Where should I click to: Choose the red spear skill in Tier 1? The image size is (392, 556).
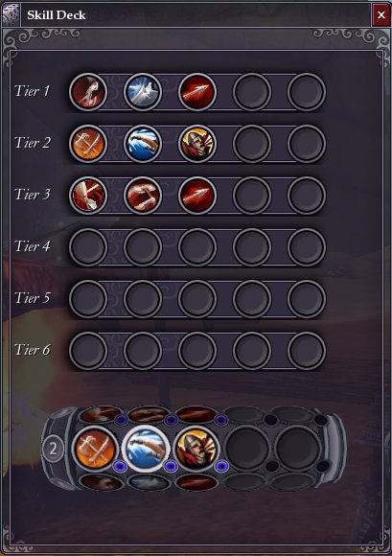click(197, 92)
